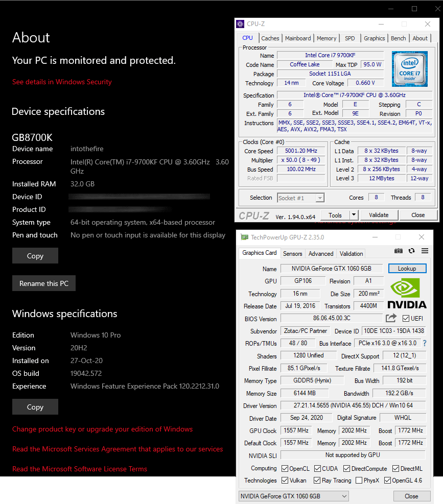Minimize the CPU-Z window
This screenshot has width=443, height=504.
coord(381,24)
